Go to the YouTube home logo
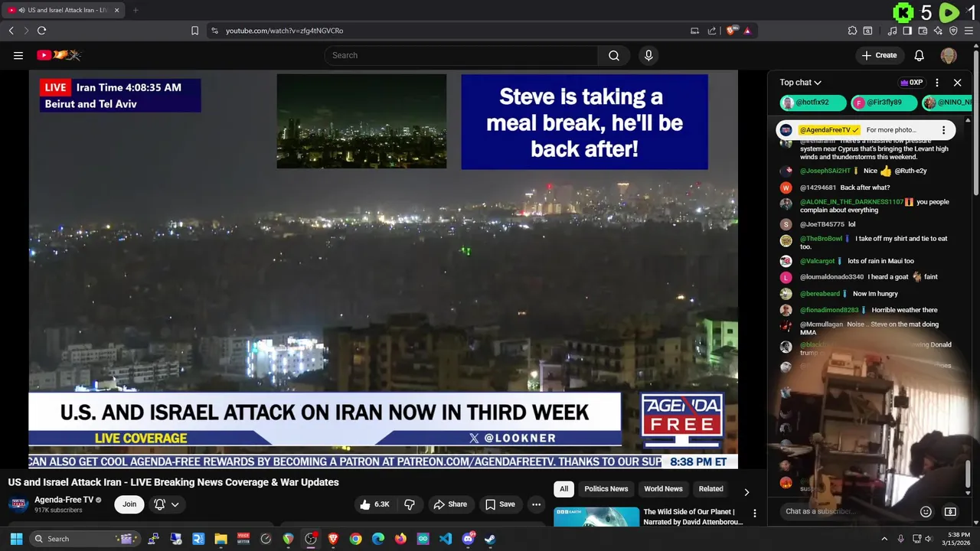 point(58,55)
